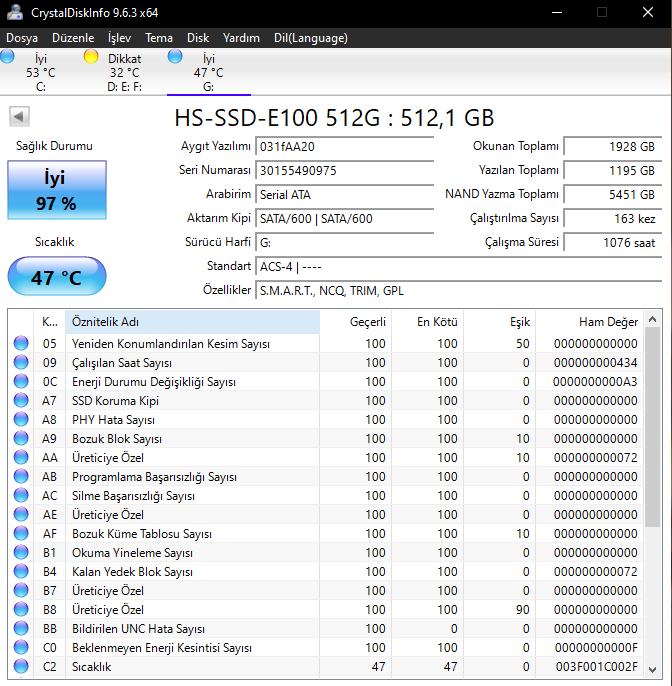Click the NAND Yazma Toplamı value 5451 GB
Image resolution: width=672 pixels, height=686 pixels.
pos(612,194)
